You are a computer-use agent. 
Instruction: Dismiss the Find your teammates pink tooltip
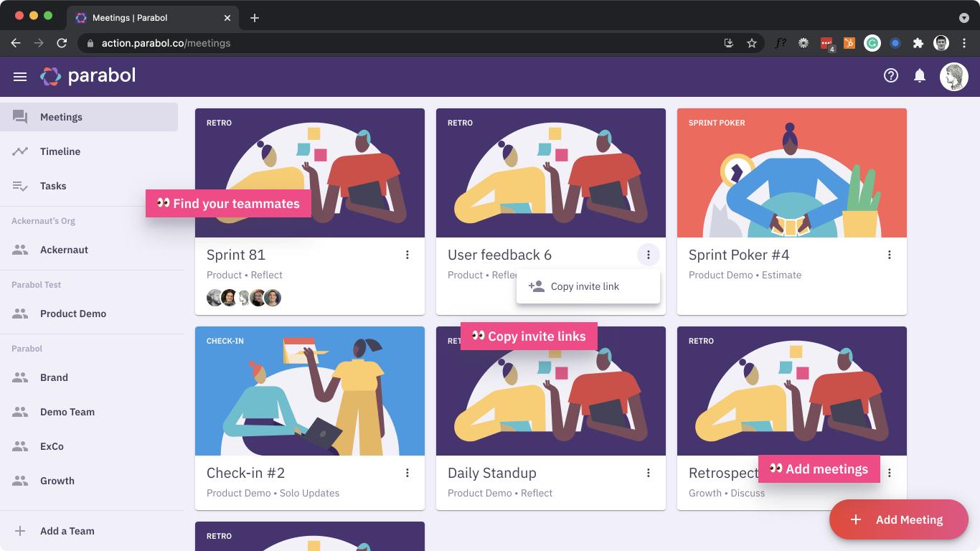[228, 203]
